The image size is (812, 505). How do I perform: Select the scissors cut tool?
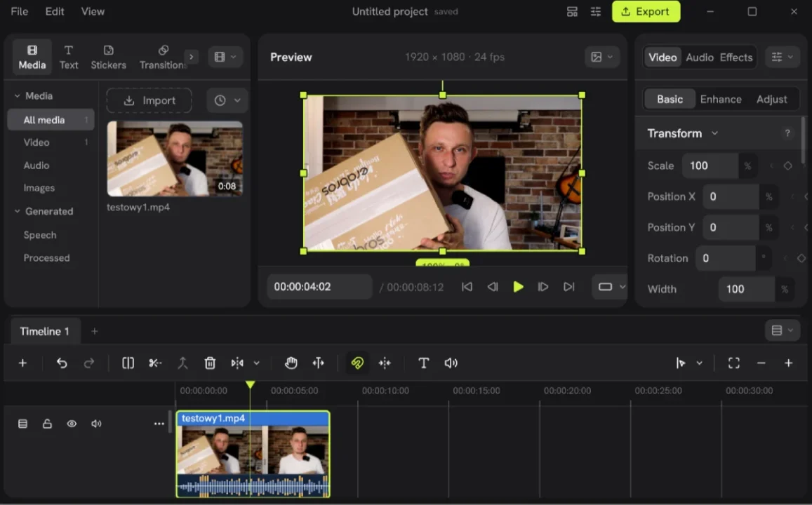155,363
